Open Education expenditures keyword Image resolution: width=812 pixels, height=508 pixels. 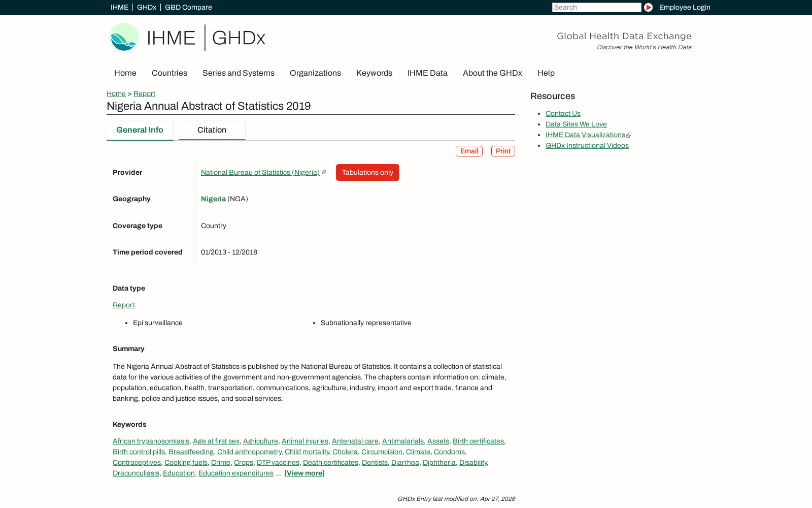coord(236,473)
